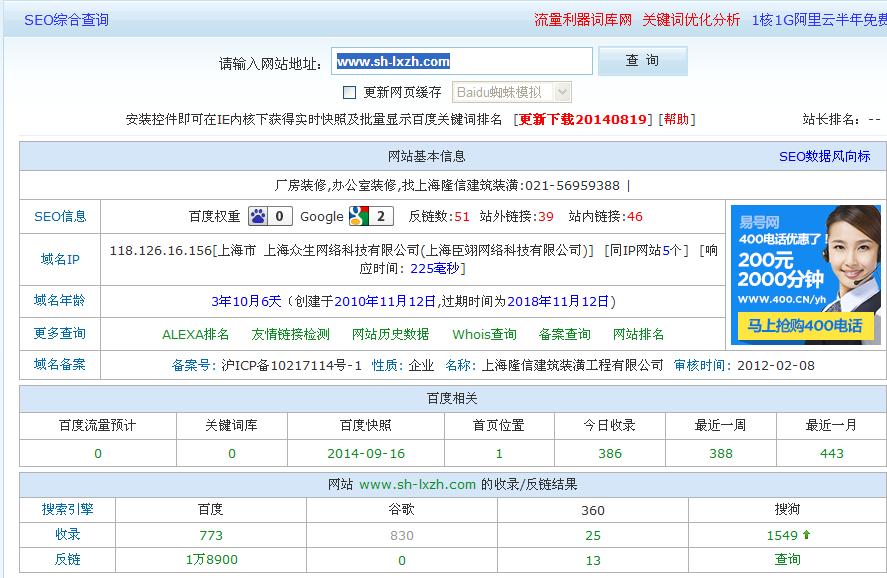
Task: Click the 最近一月 value 443
Action: 832,454
